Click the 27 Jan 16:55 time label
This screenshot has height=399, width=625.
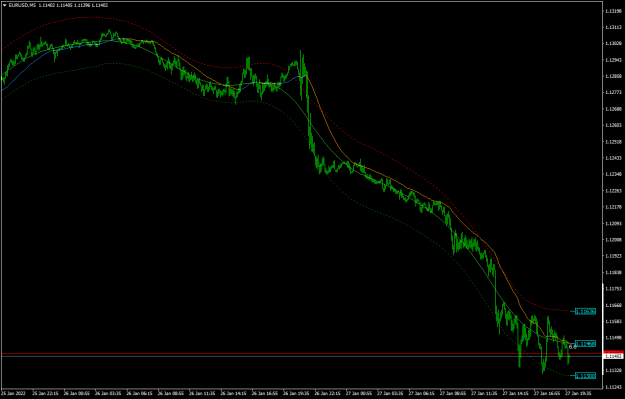pyautogui.click(x=547, y=393)
